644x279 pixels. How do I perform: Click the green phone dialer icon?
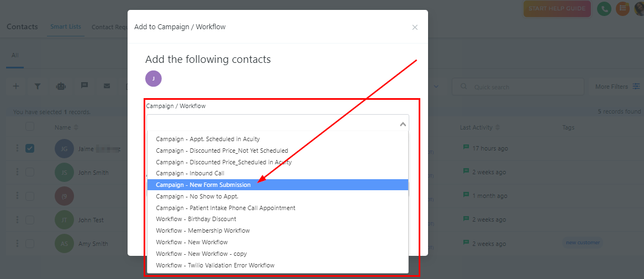[x=604, y=8]
